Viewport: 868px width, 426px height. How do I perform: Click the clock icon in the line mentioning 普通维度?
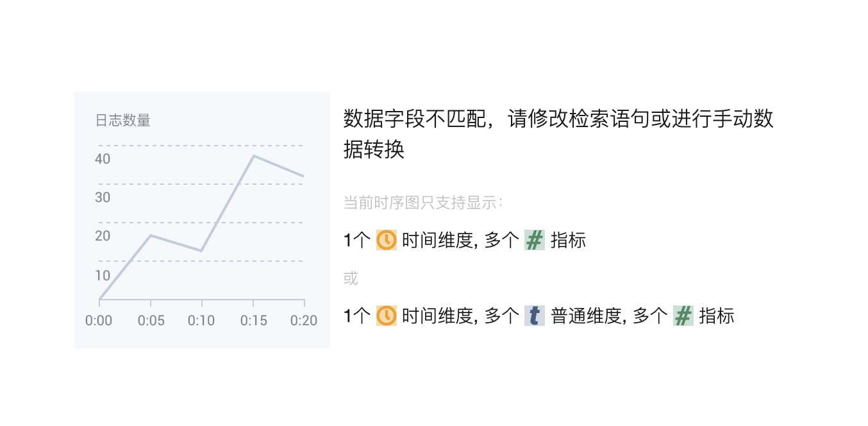386,315
